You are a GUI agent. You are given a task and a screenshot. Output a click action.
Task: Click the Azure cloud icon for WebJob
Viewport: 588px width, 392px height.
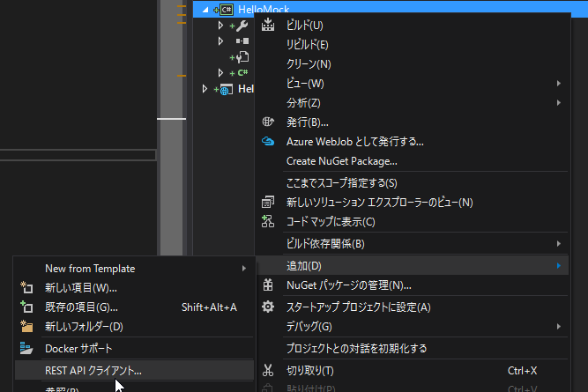(x=268, y=141)
